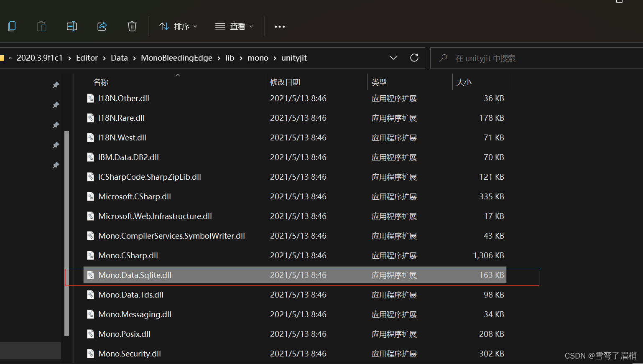Image resolution: width=643 pixels, height=364 pixels.
Task: Click the Delete trash icon
Action: tap(132, 26)
